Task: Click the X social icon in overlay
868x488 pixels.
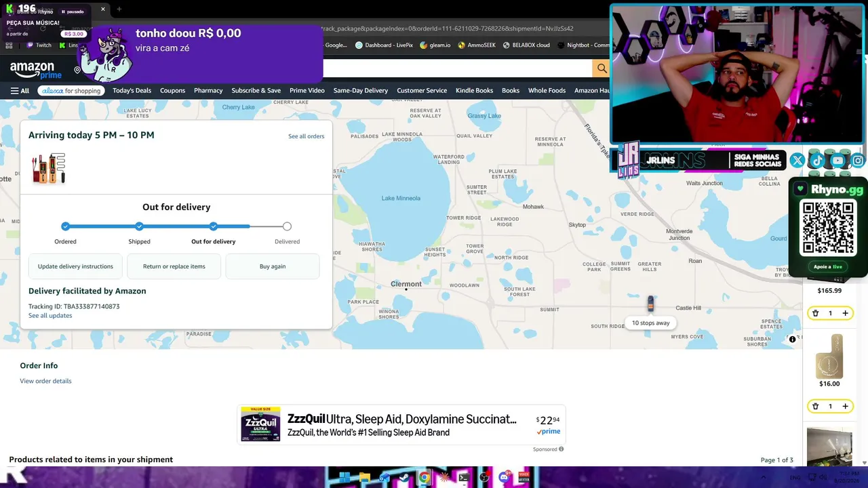Action: [797, 161]
